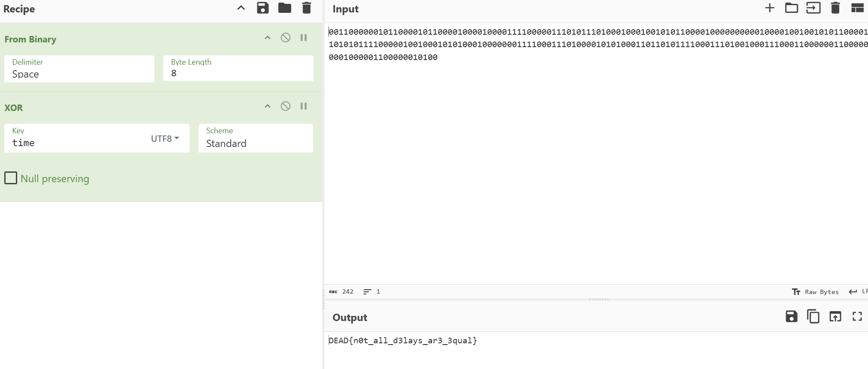Open folder as input
This screenshot has width=868, height=369.
(791, 8)
